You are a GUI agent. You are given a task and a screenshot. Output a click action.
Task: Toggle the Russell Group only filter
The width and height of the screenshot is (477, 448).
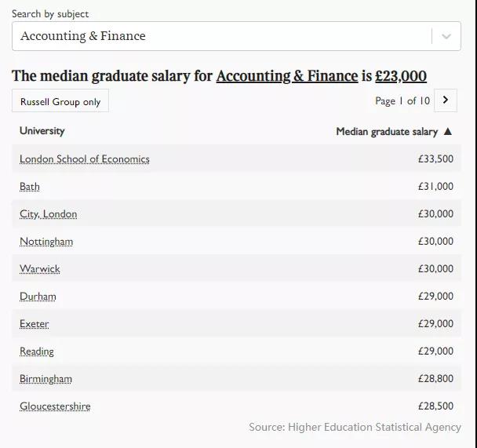pos(60,101)
